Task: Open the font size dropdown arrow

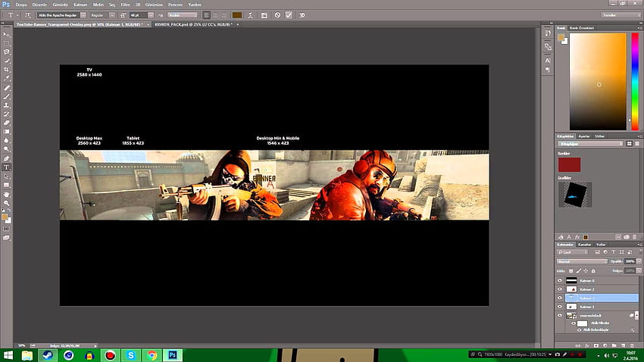Action: click(151, 15)
